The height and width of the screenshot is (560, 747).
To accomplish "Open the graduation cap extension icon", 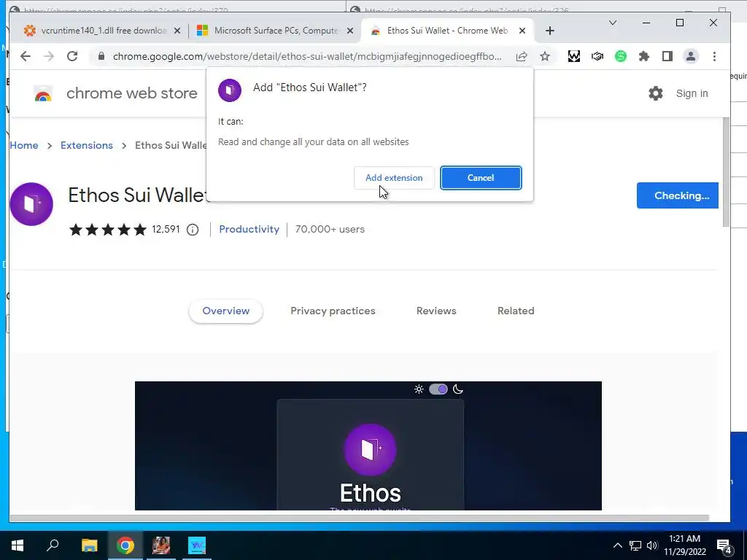I will click(597, 56).
